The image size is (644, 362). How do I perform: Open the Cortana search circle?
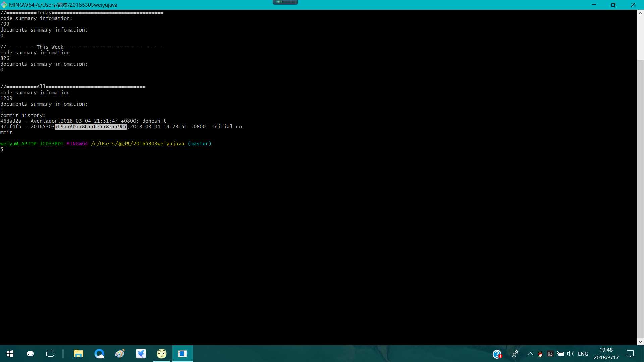[x=30, y=354]
